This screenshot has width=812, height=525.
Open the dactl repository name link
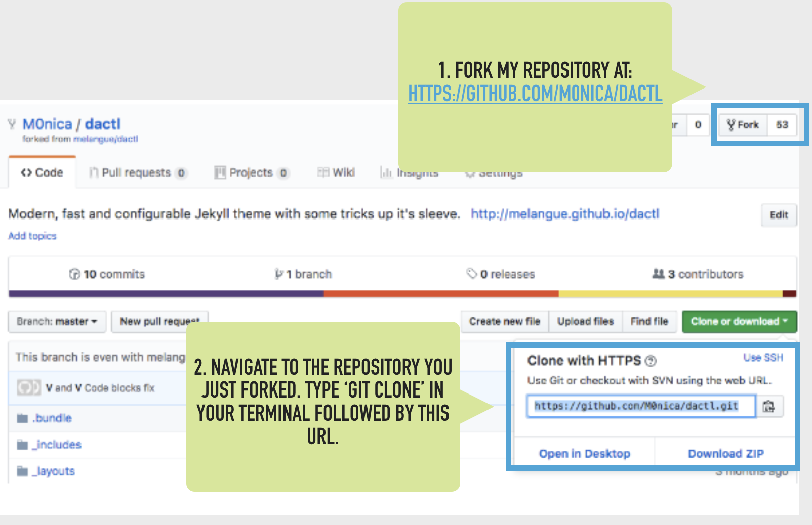[x=103, y=124]
